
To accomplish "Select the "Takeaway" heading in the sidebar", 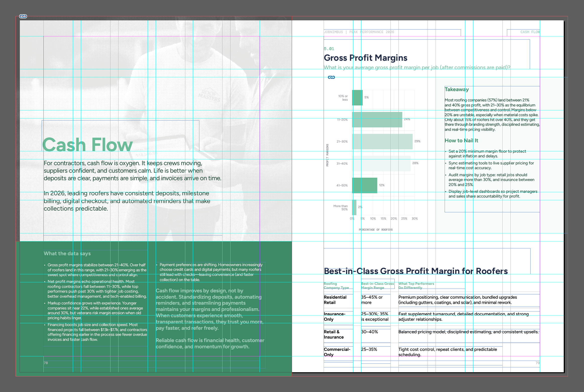I will (456, 90).
